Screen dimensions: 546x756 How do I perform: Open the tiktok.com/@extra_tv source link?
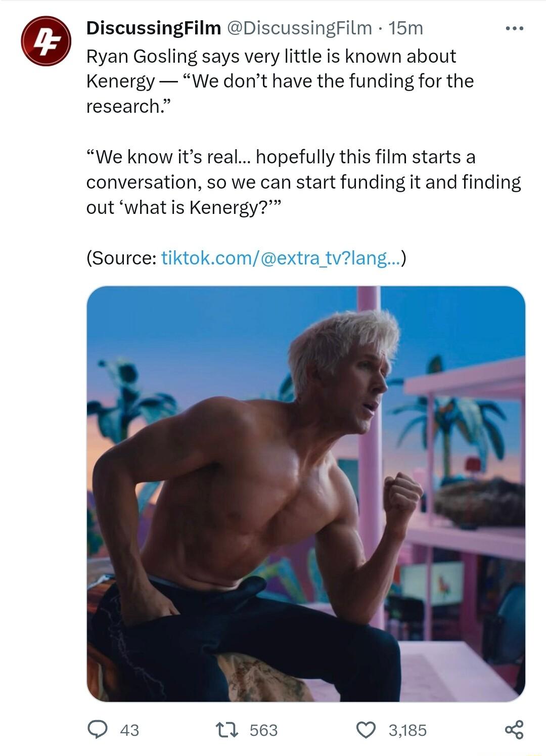[x=281, y=259]
